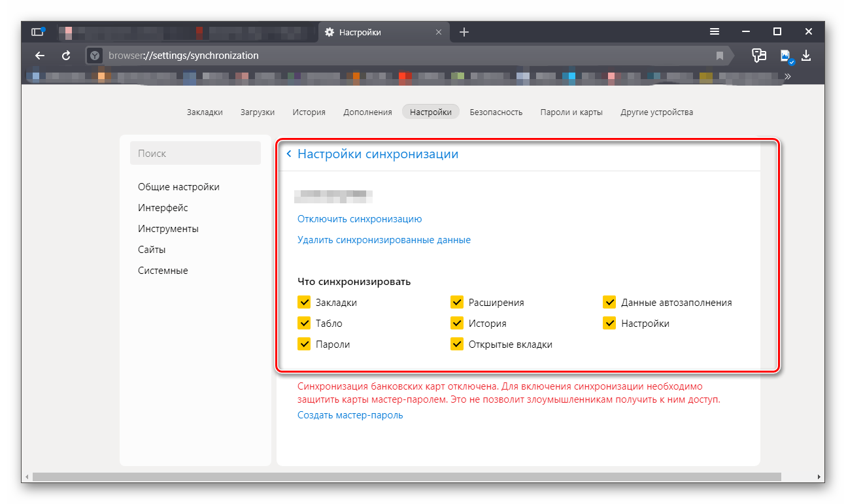Click the Yandex site icon in address bar
Viewport: 846px width, 504px height.
(95, 56)
